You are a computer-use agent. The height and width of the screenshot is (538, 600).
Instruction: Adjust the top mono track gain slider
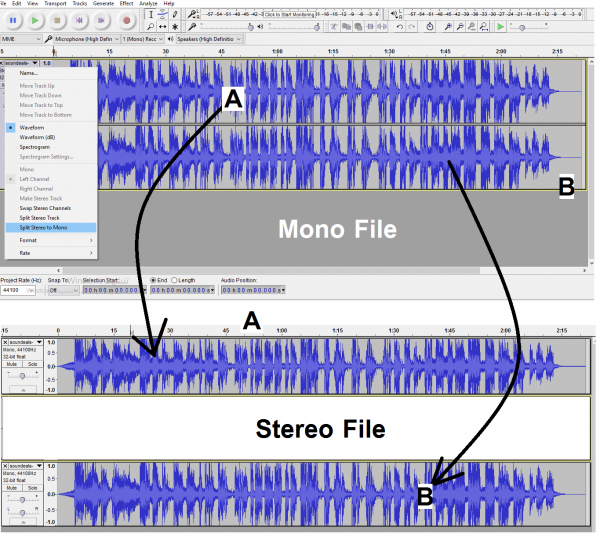22,374
